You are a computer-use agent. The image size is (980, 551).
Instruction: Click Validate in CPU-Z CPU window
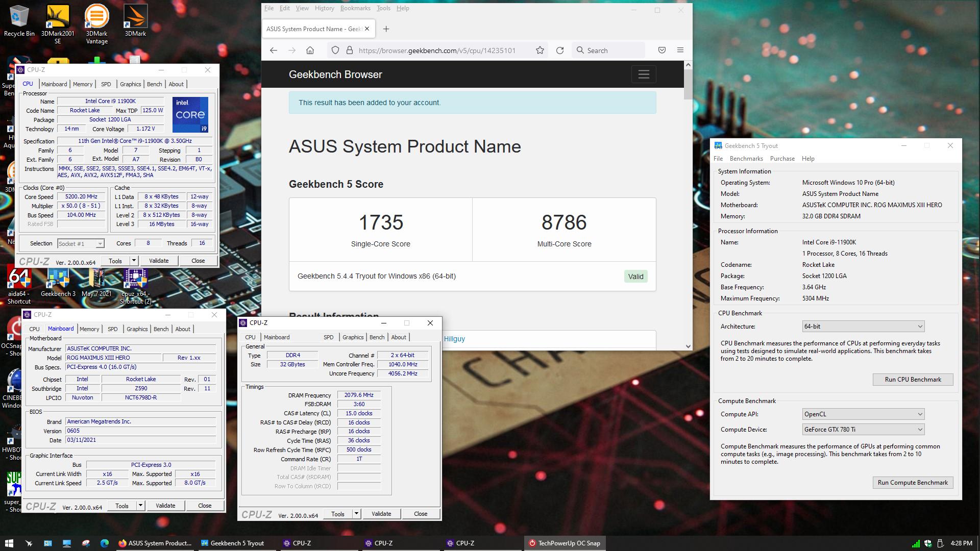click(159, 261)
